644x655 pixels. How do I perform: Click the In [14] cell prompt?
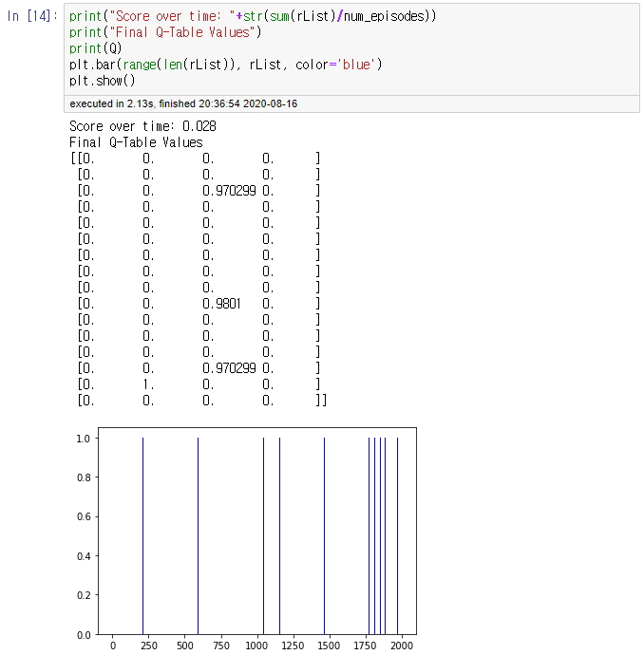pos(32,16)
